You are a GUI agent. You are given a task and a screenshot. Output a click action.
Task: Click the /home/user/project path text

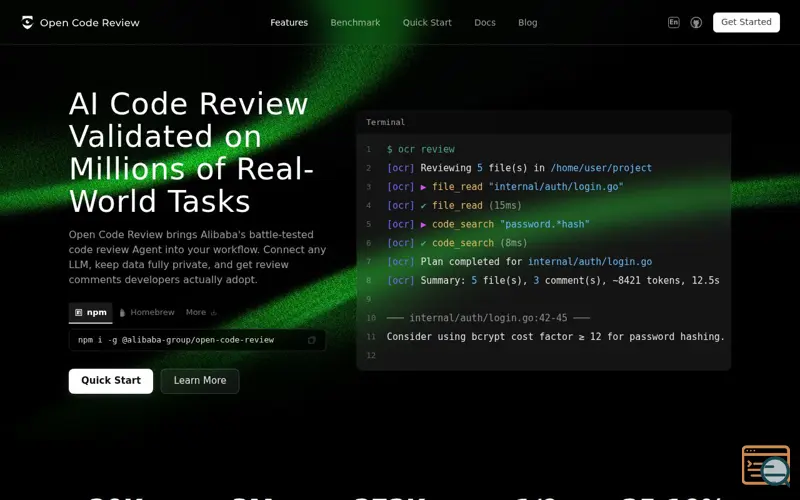(x=601, y=168)
